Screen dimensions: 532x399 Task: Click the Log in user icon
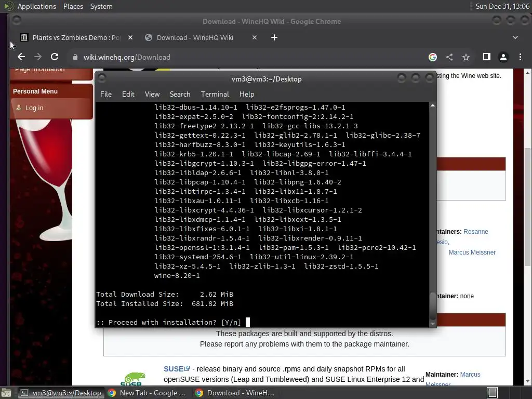click(x=19, y=108)
